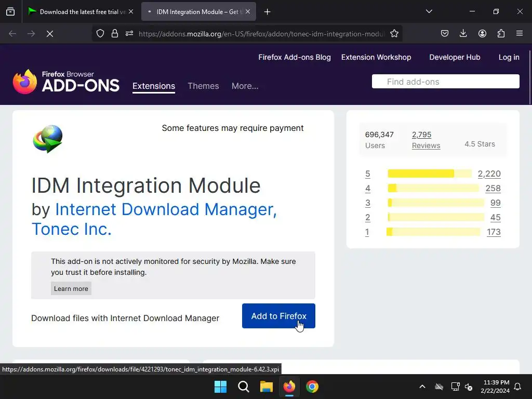Click Learn more about security warning
Screen dimensions: 532x399
pos(71,289)
